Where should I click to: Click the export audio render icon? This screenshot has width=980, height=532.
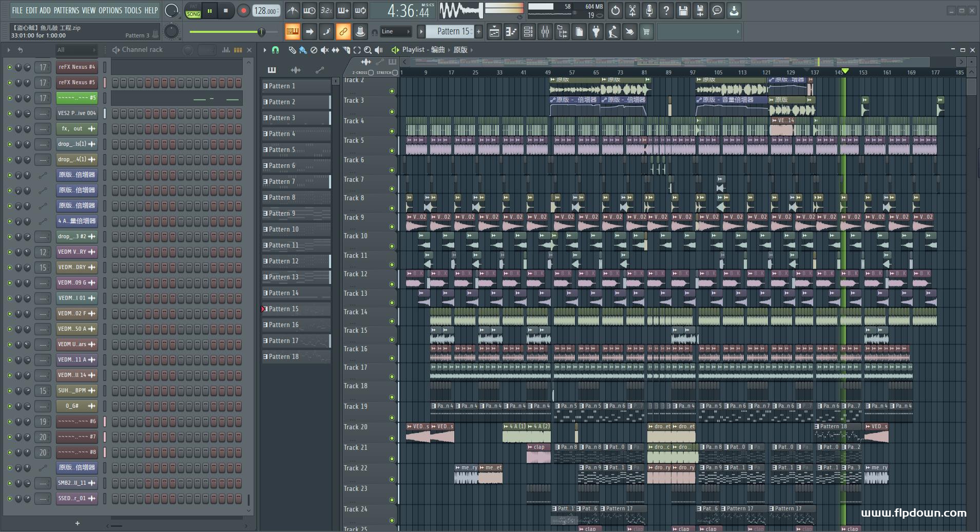(x=700, y=10)
